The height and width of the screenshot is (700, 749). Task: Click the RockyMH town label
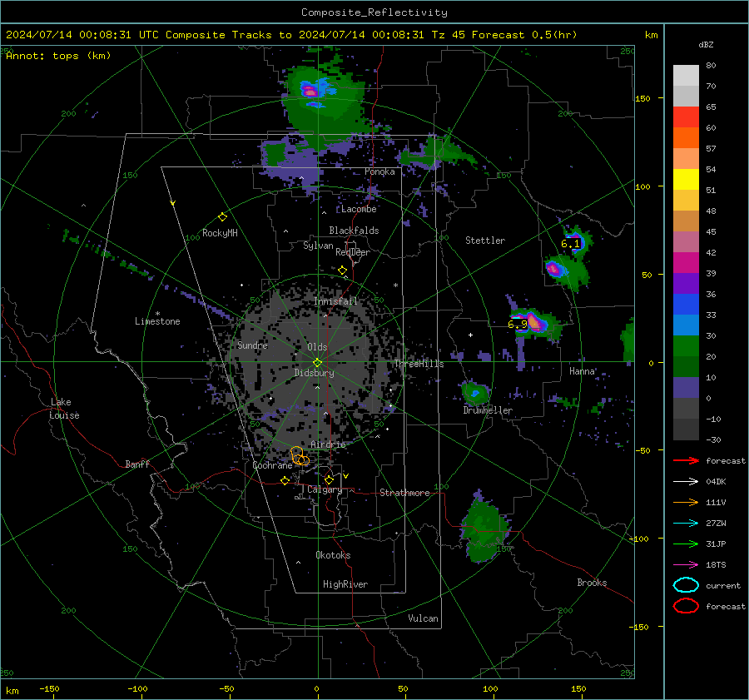pos(220,233)
